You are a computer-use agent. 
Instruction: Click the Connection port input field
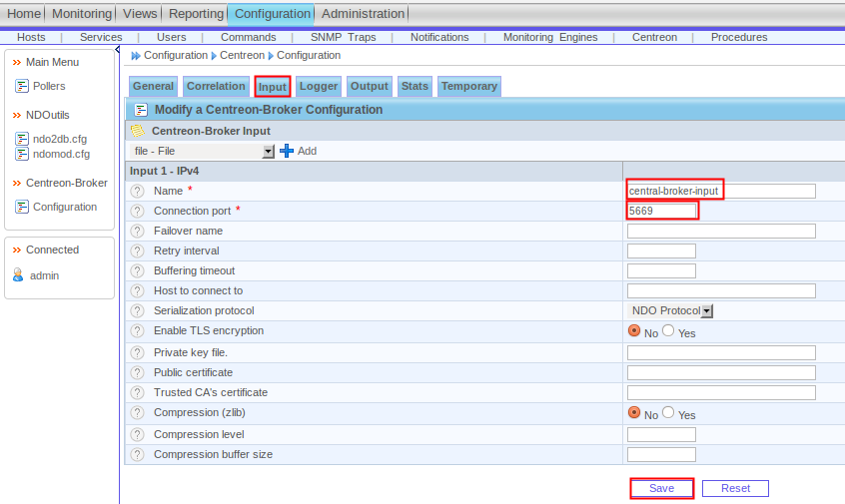pyautogui.click(x=661, y=211)
